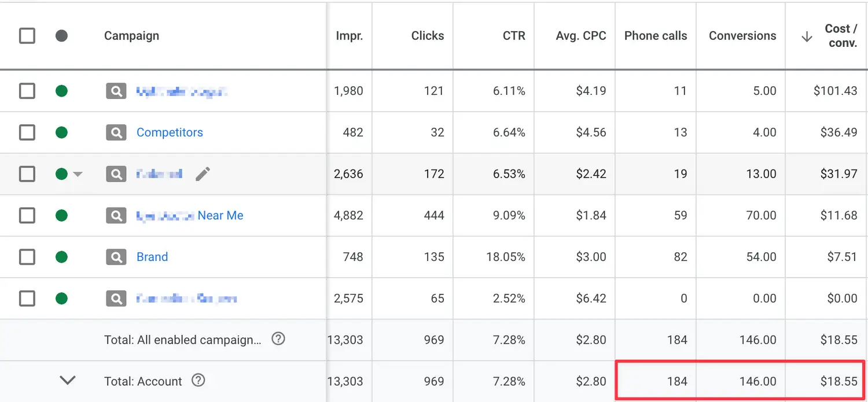
Task: Tick the select-all checkbox in table header
Action: [x=27, y=36]
